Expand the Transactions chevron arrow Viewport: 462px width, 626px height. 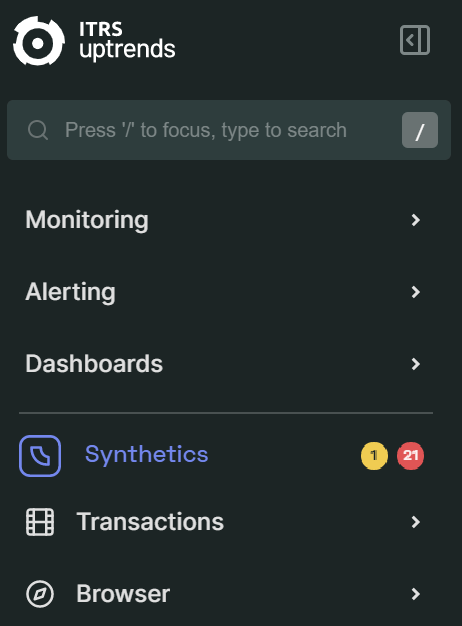point(416,522)
